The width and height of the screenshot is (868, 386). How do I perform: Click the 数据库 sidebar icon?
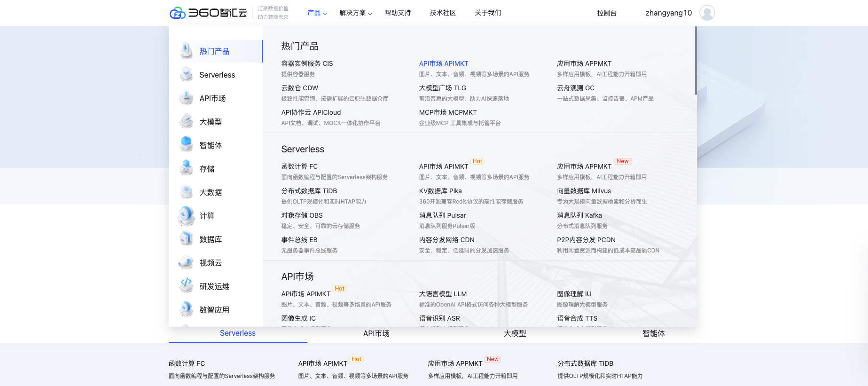pyautogui.click(x=187, y=239)
